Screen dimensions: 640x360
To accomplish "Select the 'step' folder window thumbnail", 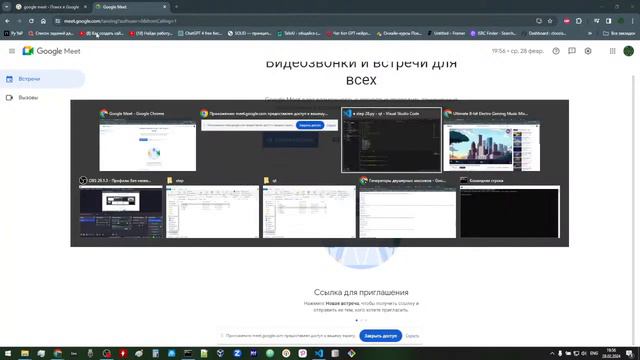I will click(212, 207).
